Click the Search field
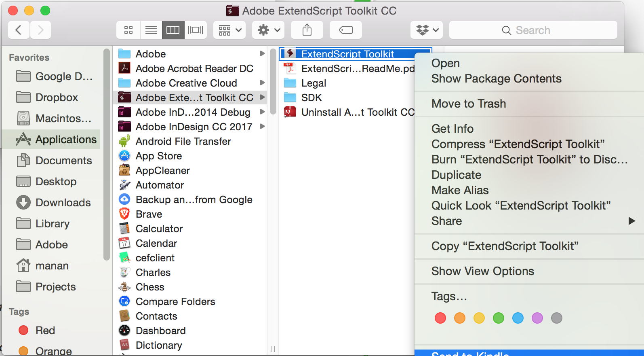 pos(533,30)
